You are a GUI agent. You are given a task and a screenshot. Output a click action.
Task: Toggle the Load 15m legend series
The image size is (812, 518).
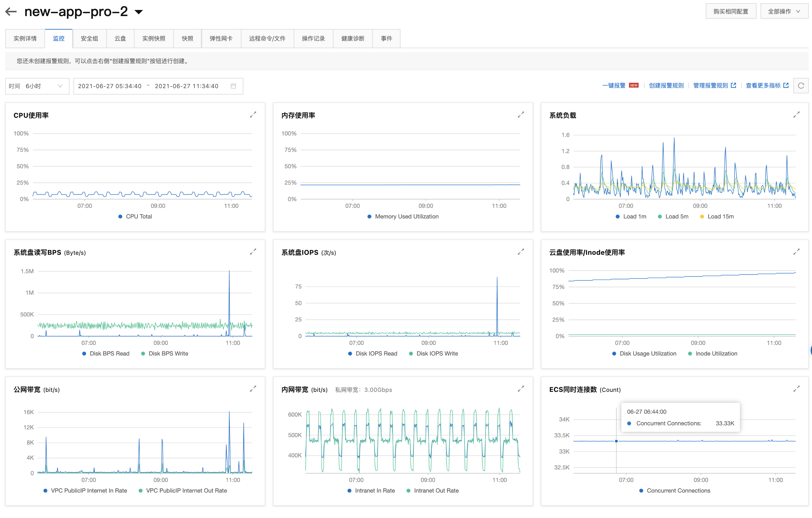coord(717,216)
